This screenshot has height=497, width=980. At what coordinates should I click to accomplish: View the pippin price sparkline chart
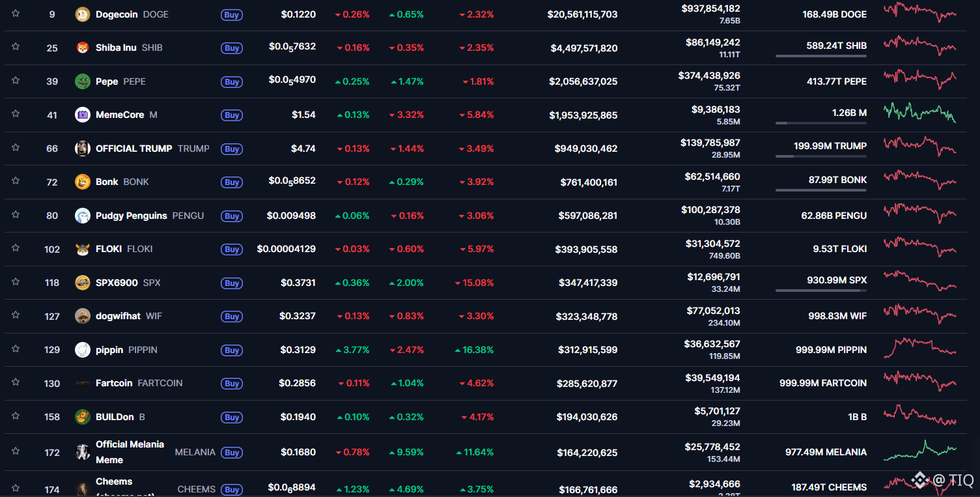coord(919,347)
